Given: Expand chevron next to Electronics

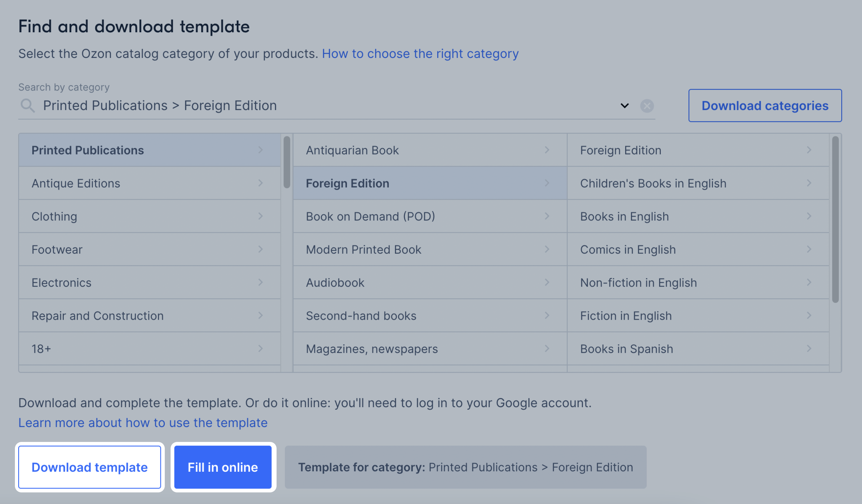Looking at the screenshot, I should coord(260,282).
